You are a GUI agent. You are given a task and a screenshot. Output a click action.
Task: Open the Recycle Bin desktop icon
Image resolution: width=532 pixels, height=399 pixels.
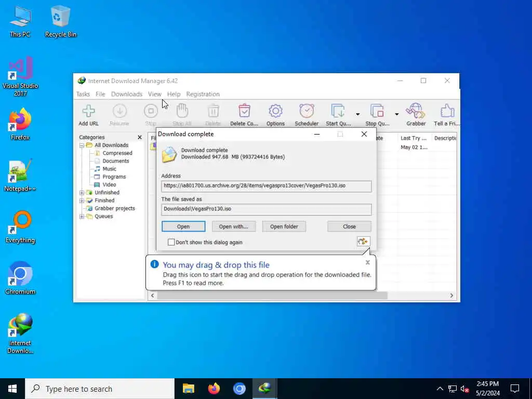coord(60,21)
